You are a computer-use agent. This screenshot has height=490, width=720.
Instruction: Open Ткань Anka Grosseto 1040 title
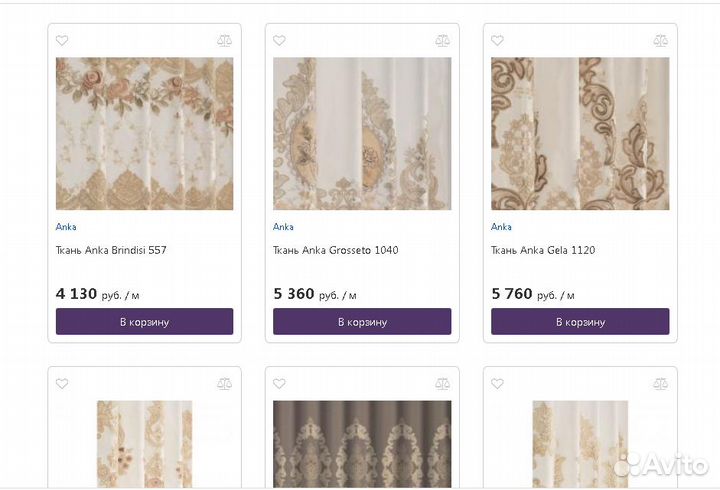pos(336,250)
